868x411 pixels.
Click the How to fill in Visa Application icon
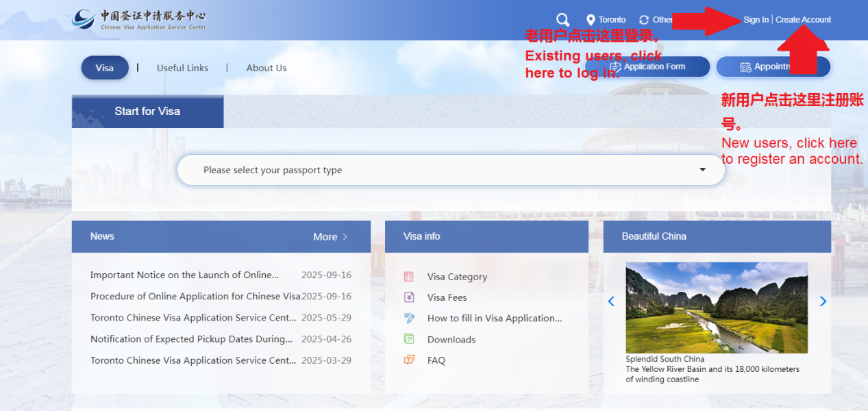tap(409, 318)
